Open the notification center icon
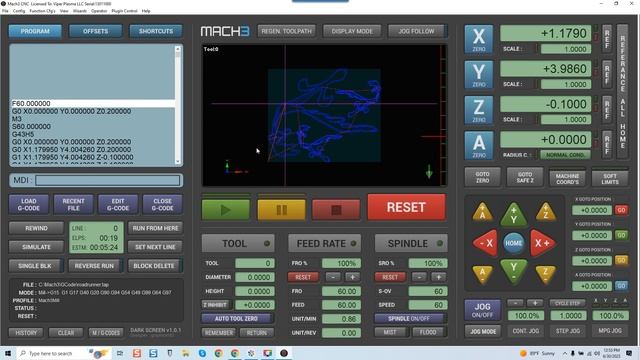This screenshot has width=640, height=360. click(x=629, y=353)
